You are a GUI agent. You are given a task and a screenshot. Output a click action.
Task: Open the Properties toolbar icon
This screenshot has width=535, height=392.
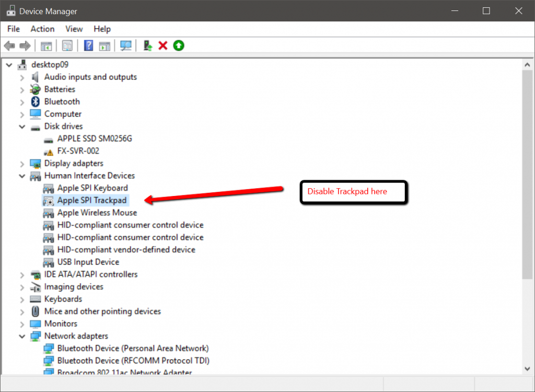tap(67, 45)
